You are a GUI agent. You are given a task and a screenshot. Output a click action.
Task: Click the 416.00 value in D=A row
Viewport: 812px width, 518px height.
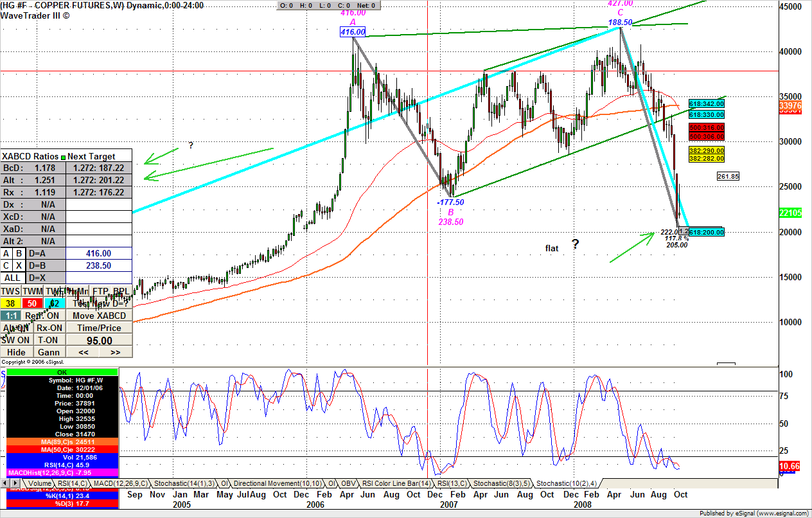click(x=99, y=254)
